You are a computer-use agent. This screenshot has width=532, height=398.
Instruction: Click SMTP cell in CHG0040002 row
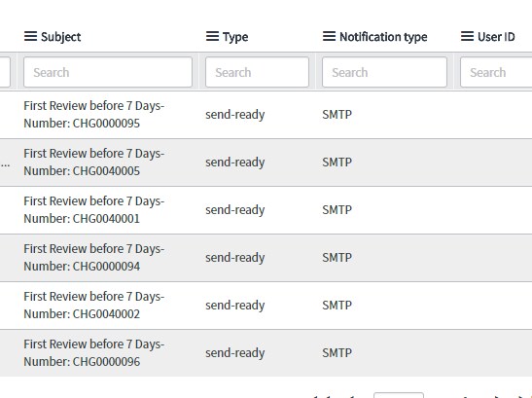tap(337, 305)
